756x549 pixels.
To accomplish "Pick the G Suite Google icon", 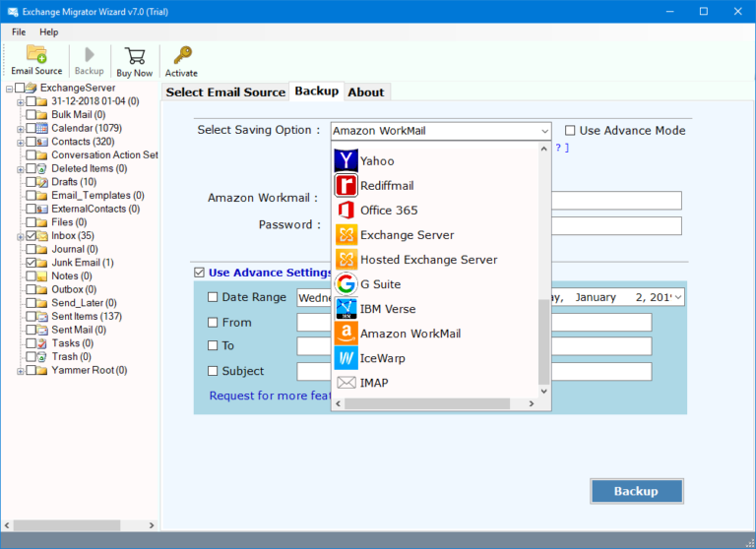I will click(x=346, y=284).
